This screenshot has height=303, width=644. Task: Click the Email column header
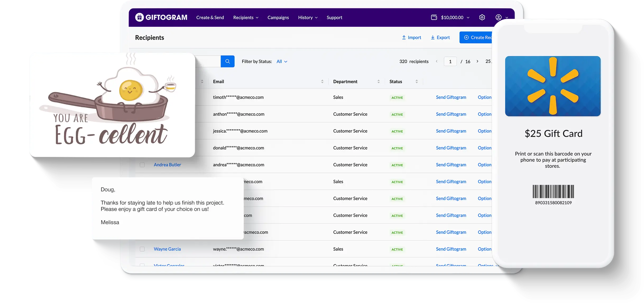[x=218, y=82]
